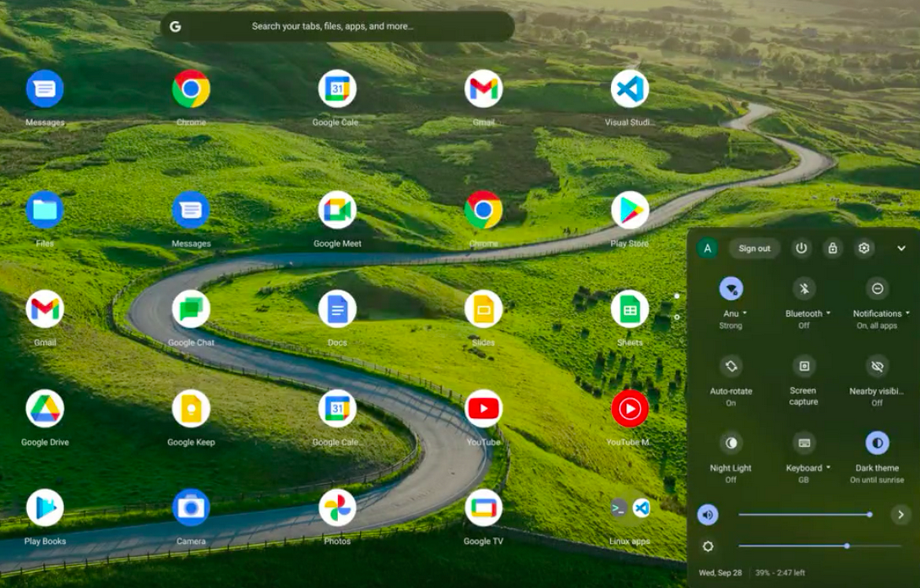Screen dimensions: 920x588
Task: Open Google Docs app
Action: (337, 309)
